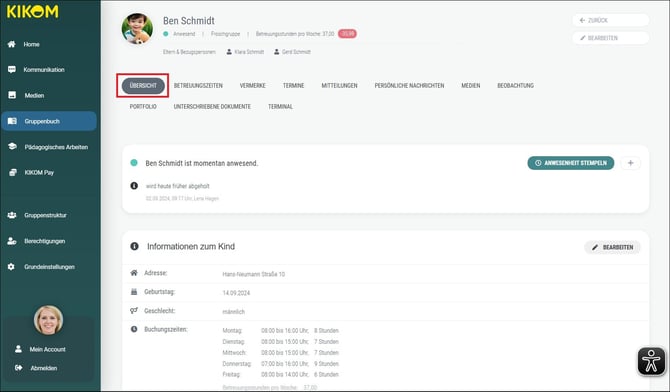Open the Vermerke tab

click(253, 85)
